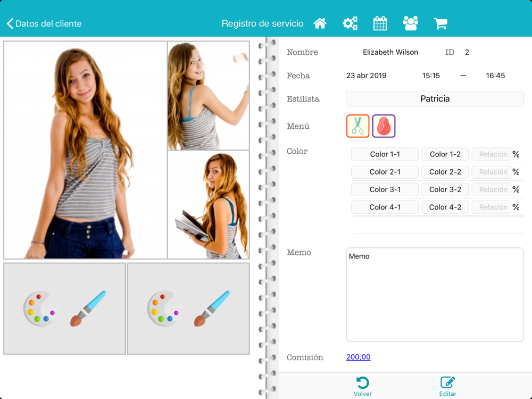Viewport: 532px width, 399px height.
Task: Click the paintbrush in second drawing panel
Action: 212,309
